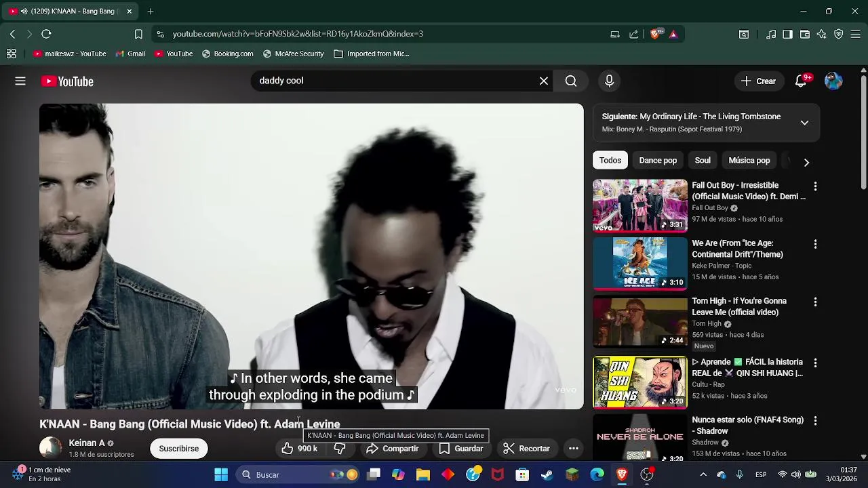Open options for We Are Ice Age

(x=815, y=244)
